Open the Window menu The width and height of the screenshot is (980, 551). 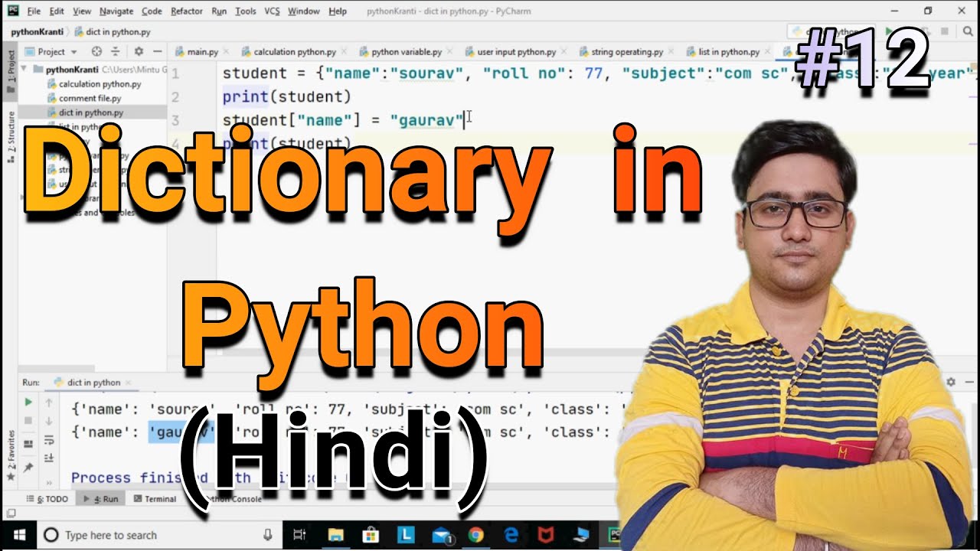[x=304, y=11]
